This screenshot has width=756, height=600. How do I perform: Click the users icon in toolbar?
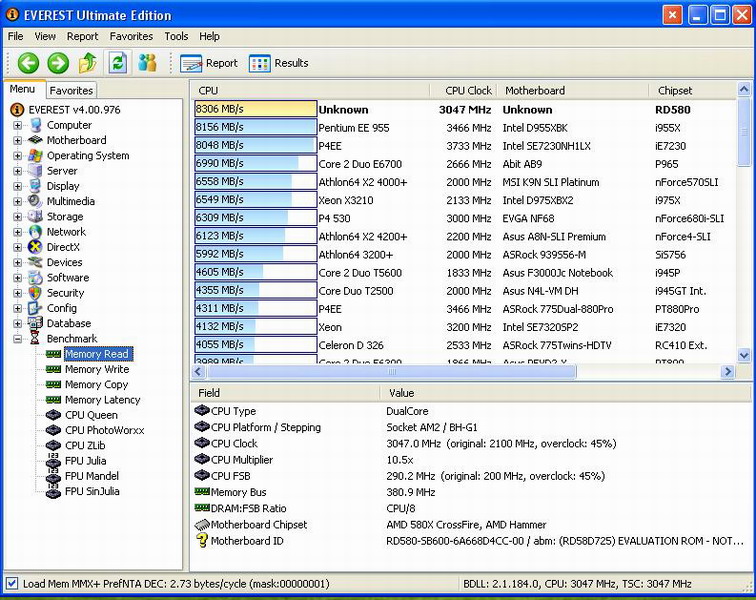[x=148, y=63]
